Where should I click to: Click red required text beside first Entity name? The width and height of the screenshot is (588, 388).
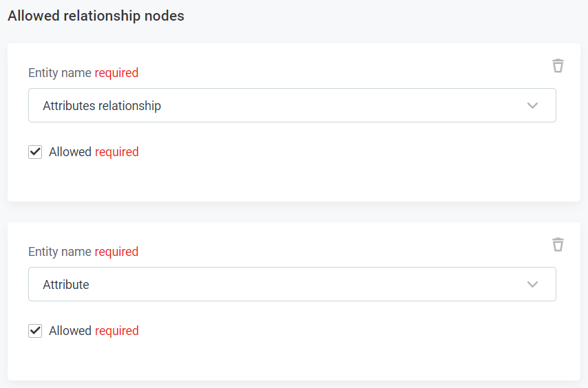click(116, 73)
